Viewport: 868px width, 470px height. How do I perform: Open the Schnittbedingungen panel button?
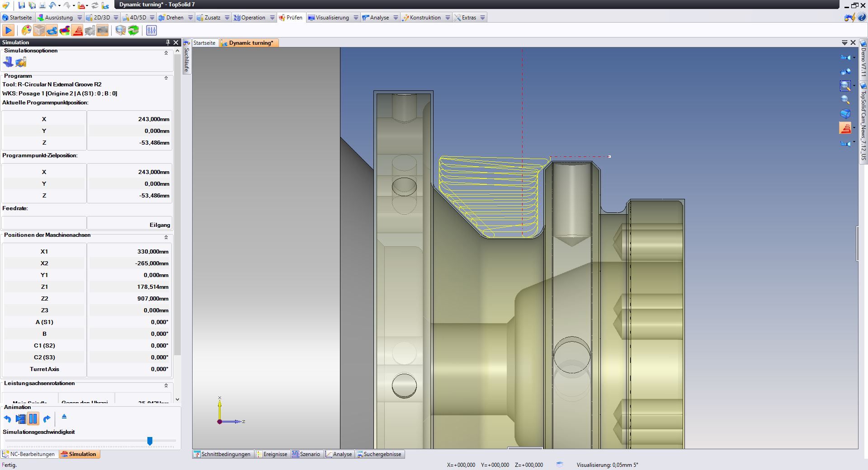[x=222, y=454]
